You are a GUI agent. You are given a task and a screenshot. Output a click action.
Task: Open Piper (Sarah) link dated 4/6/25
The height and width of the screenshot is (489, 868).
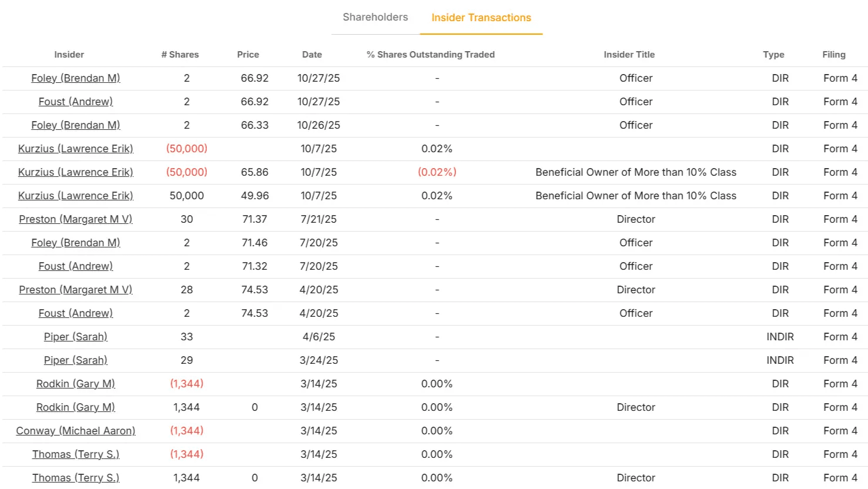pyautogui.click(x=76, y=337)
